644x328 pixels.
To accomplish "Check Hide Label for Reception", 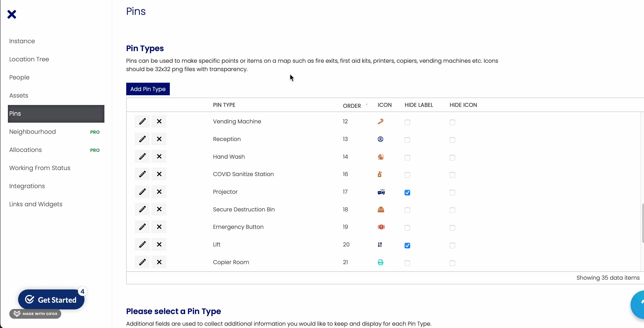I will pos(407,140).
